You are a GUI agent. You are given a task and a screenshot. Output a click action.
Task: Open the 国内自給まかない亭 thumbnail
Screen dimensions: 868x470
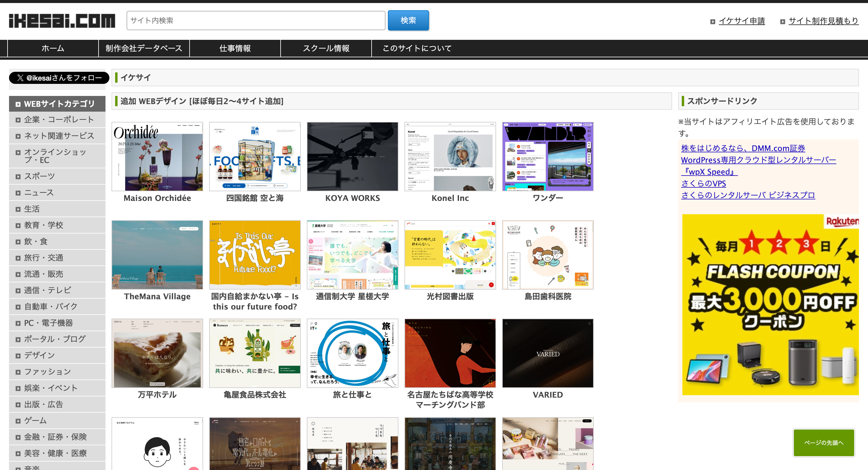point(255,255)
